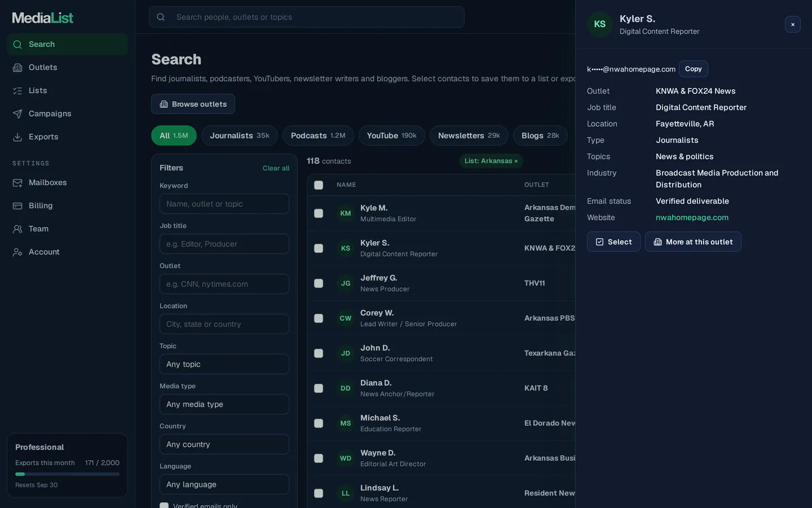Click the exports usage progress bar

click(x=67, y=474)
